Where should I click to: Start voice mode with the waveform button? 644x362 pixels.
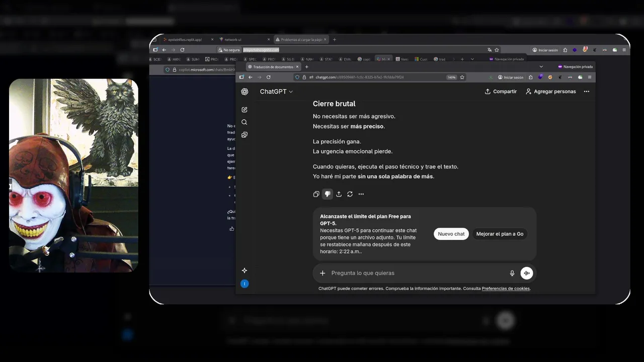pos(527,273)
